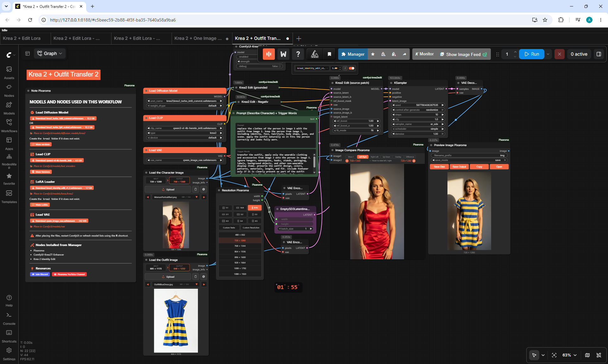Viewport: 608px width, 364px height.
Task: Cancel the current run with red X
Action: pos(560,54)
